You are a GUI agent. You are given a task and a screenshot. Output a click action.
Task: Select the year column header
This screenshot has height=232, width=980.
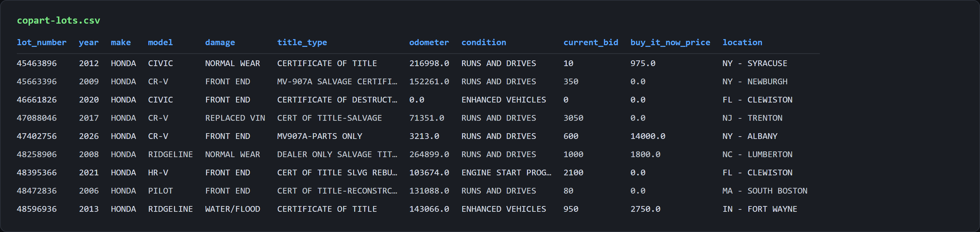pyautogui.click(x=89, y=42)
